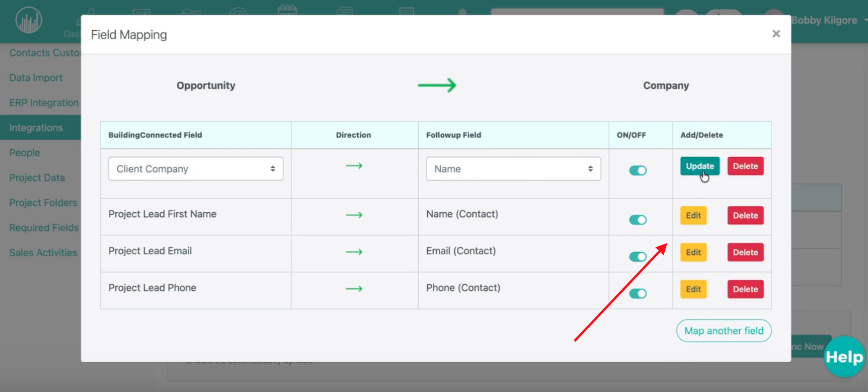This screenshot has width=868, height=392.
Task: Toggle the Project Lead First Name switch
Action: click(638, 220)
